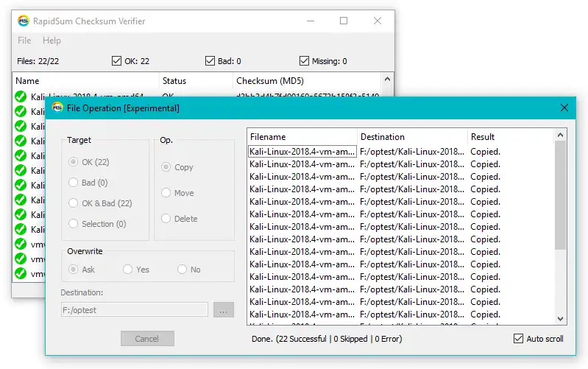
Task: Click the 'Done. (22 Successful | 0 Skipped | 0 Error)' status text
Action: [x=327, y=339]
